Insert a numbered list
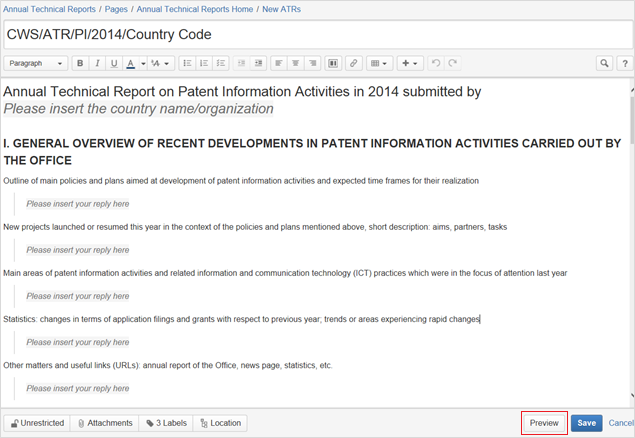This screenshot has width=635, height=438. click(x=204, y=63)
